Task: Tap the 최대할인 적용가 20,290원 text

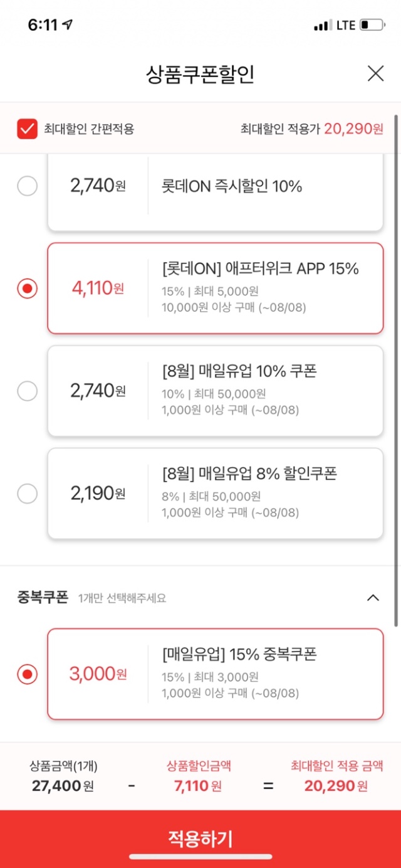Action: point(311,129)
